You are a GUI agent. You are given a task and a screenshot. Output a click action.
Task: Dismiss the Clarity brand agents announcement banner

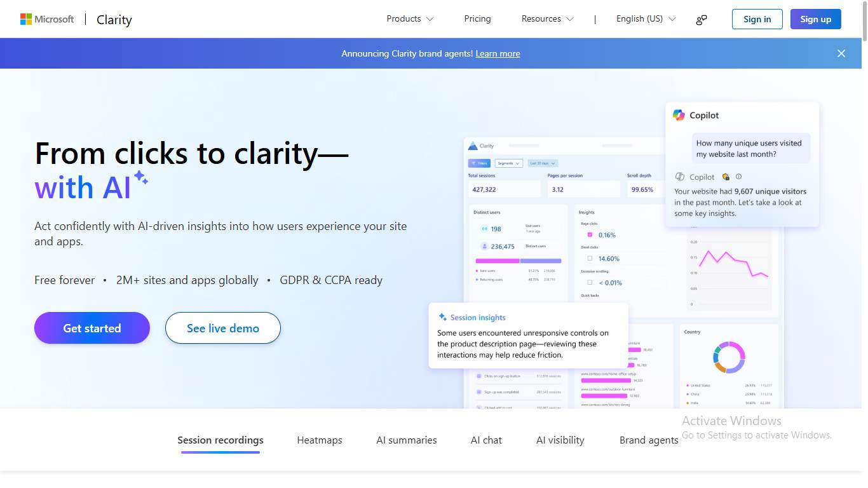pyautogui.click(x=841, y=53)
